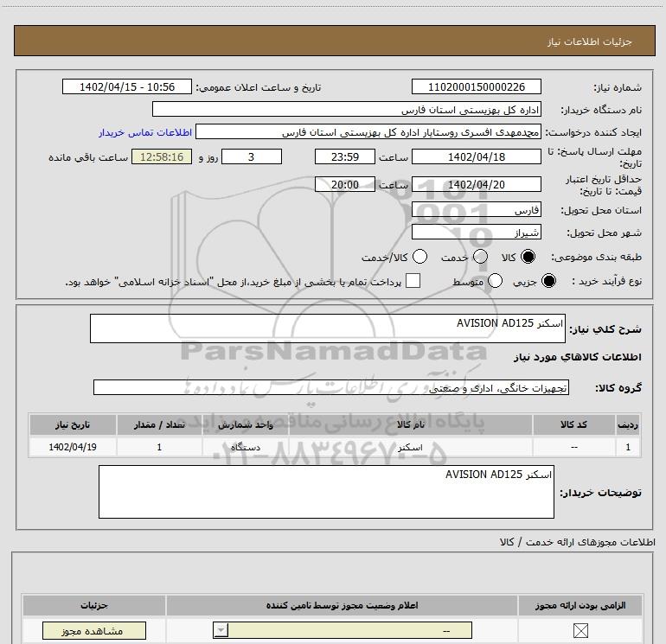Click the تاریخ نیاز column header

[x=73, y=424]
